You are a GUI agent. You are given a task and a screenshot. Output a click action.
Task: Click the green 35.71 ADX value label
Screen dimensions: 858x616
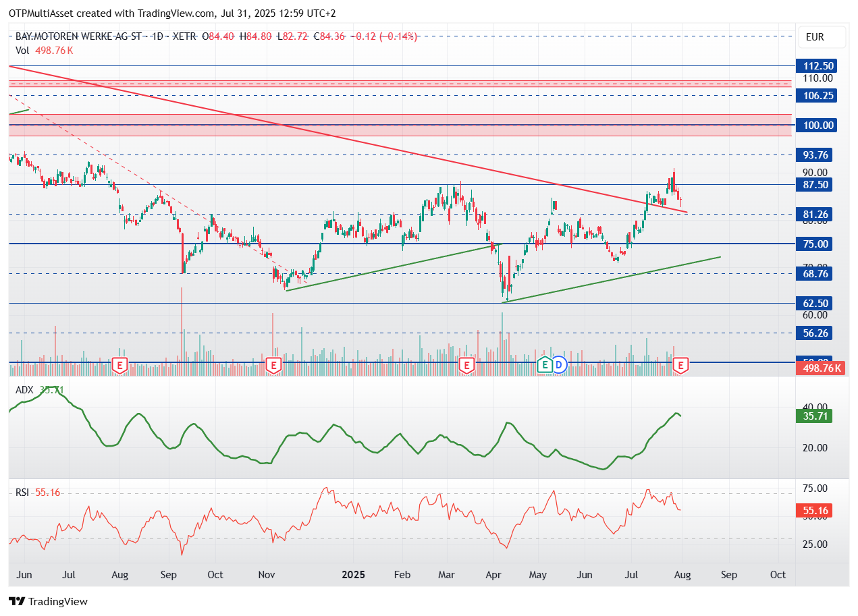coord(815,415)
